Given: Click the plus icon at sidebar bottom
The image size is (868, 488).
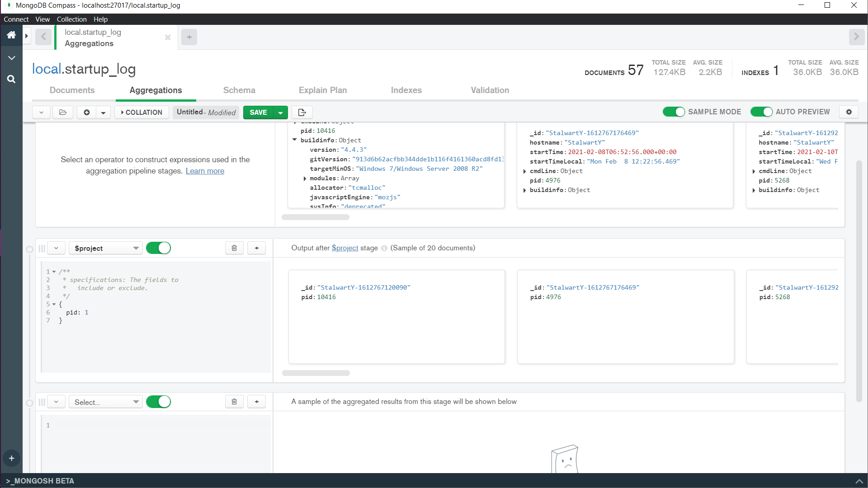Looking at the screenshot, I should [x=12, y=458].
